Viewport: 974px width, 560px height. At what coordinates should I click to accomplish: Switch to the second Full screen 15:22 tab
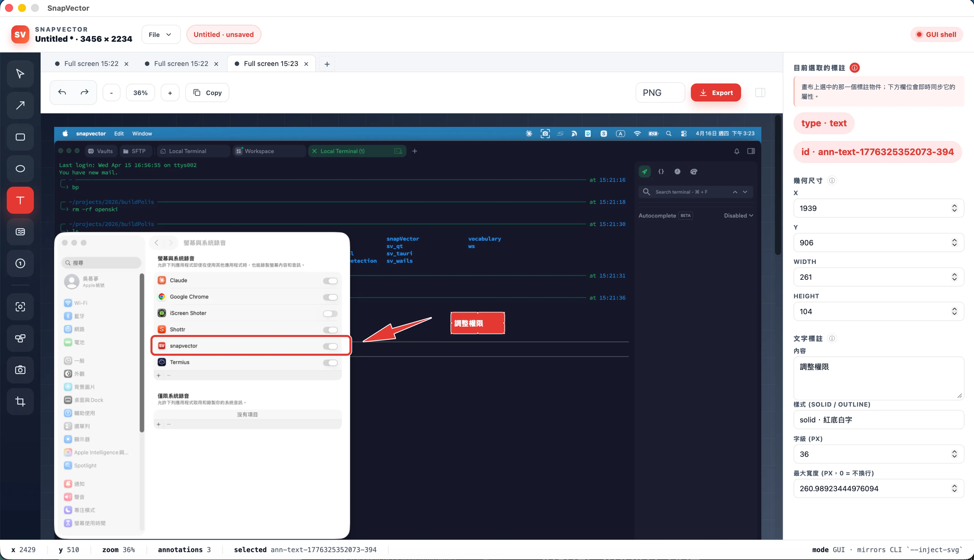(181, 64)
